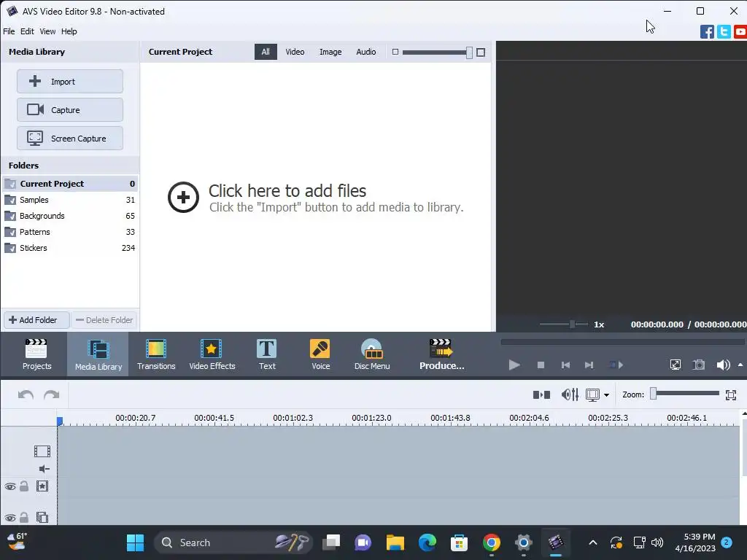Image resolution: width=747 pixels, height=560 pixels.
Task: Open the File menu
Action: point(9,31)
